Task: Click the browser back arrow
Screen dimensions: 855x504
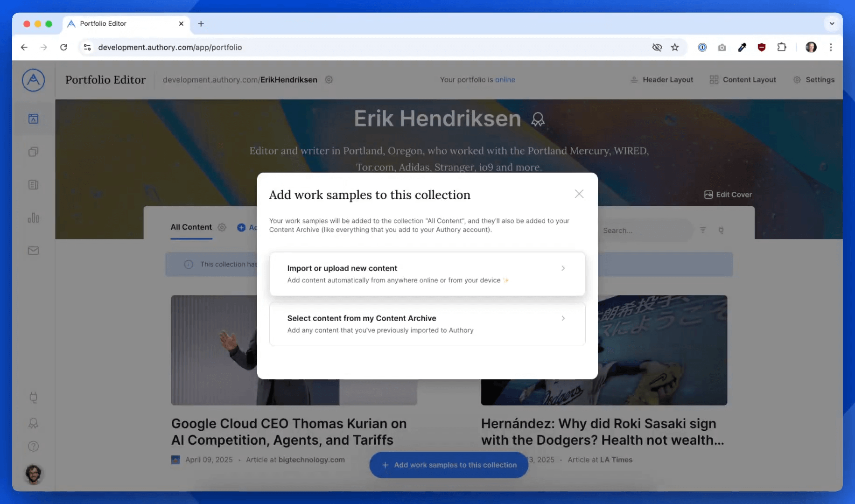Action: pos(24,47)
